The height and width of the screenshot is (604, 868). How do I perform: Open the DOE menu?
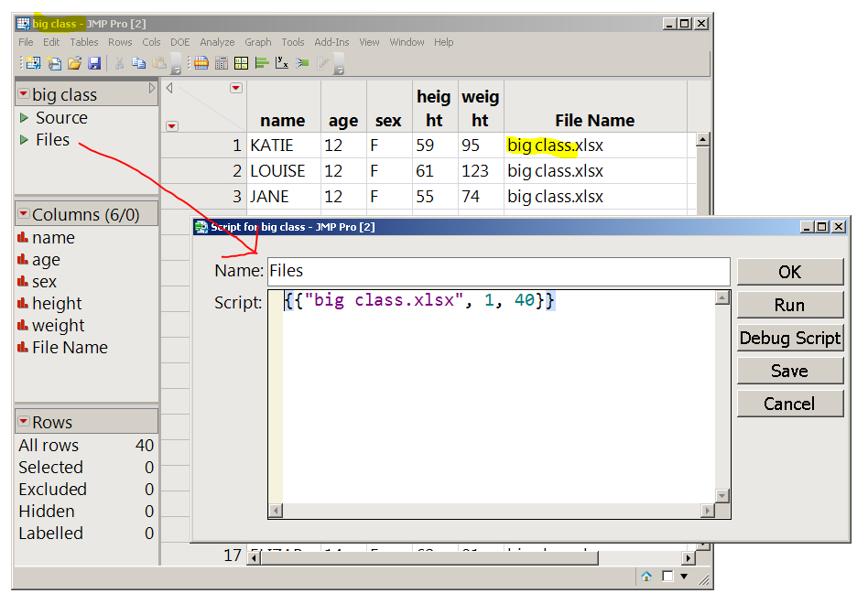[x=180, y=41]
